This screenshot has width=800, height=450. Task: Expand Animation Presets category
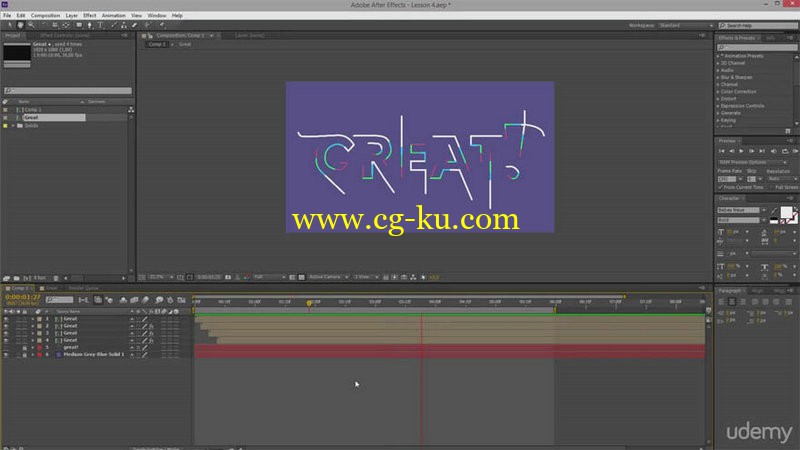[718, 56]
